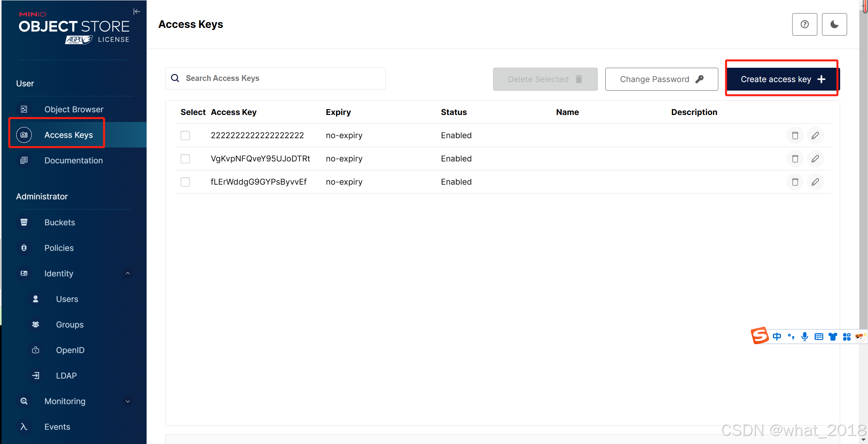Go to Object Browser in the sidebar

(x=73, y=109)
